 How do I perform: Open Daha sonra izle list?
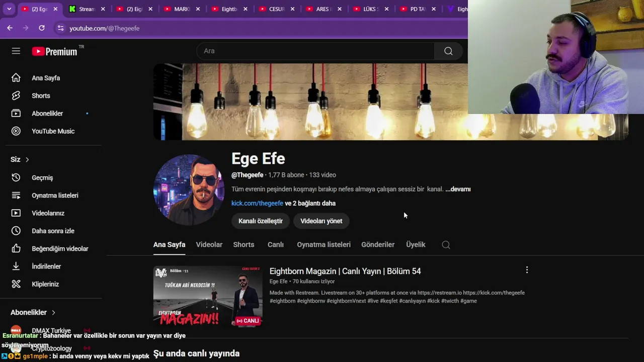click(53, 231)
